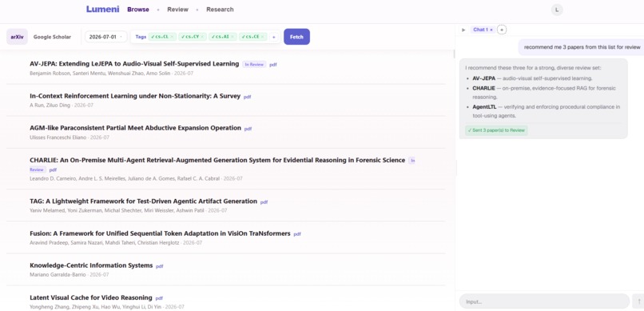Click the send message arrow button
The height and width of the screenshot is (311, 644).
(638, 301)
